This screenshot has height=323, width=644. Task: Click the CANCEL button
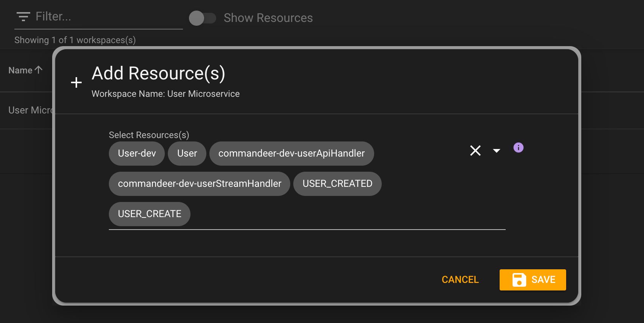click(x=460, y=280)
